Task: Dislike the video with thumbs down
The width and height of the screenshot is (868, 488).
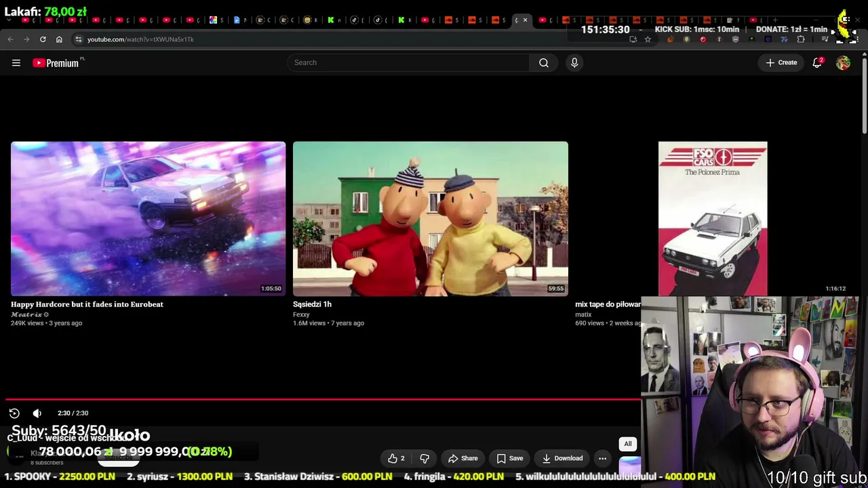Action: 425,458
